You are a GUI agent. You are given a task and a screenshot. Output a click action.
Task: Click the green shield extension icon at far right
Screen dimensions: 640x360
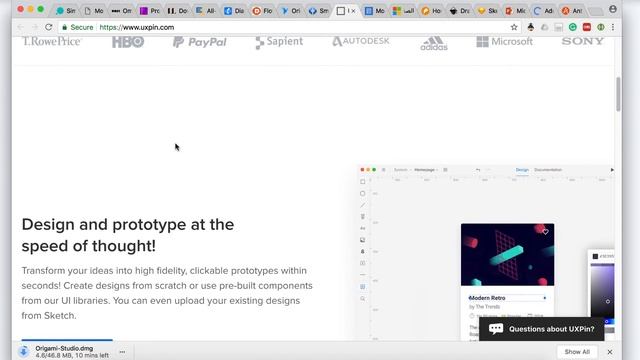pyautogui.click(x=600, y=27)
